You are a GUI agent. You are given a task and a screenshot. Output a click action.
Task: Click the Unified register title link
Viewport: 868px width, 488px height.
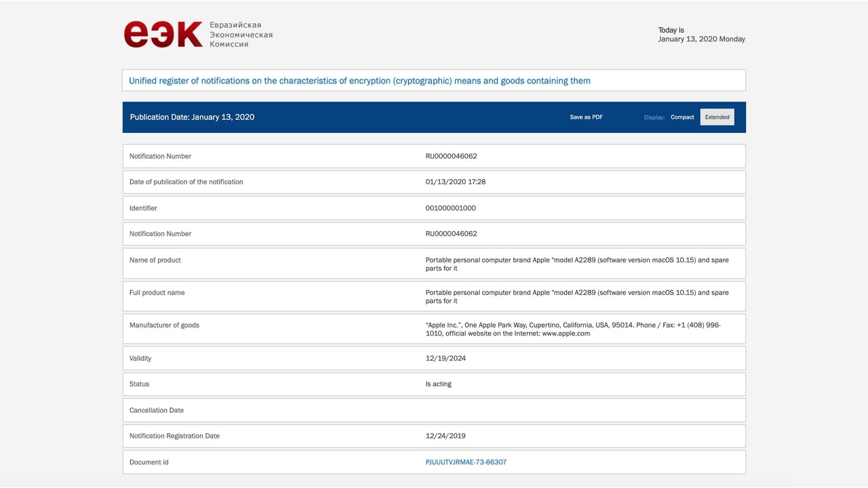click(x=359, y=81)
